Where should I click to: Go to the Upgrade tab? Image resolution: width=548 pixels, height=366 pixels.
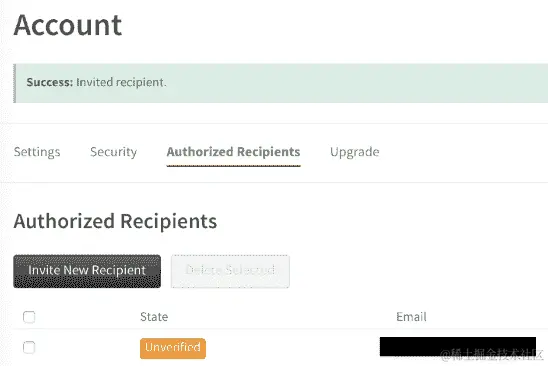355,152
